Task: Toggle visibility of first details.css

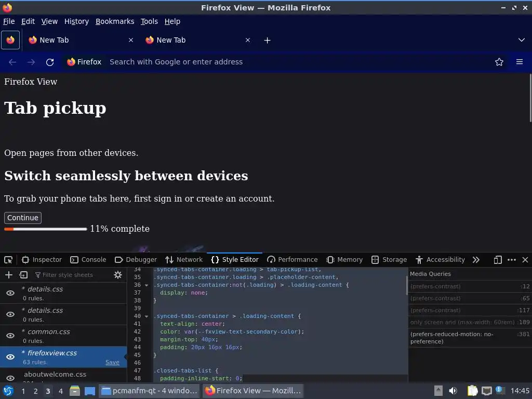Action: tap(10, 293)
